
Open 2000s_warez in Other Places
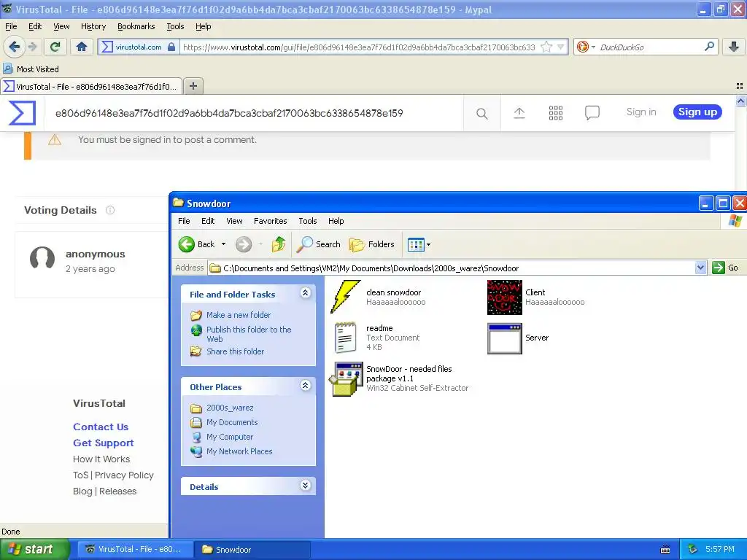click(230, 408)
